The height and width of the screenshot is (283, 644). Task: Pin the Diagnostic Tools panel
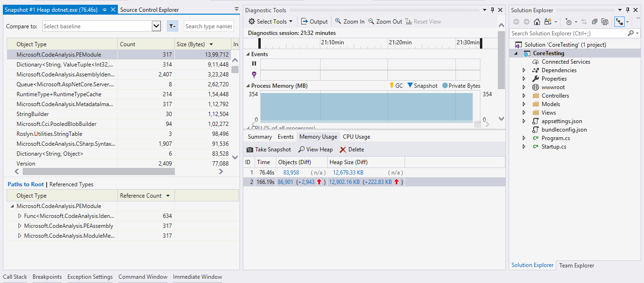point(493,10)
